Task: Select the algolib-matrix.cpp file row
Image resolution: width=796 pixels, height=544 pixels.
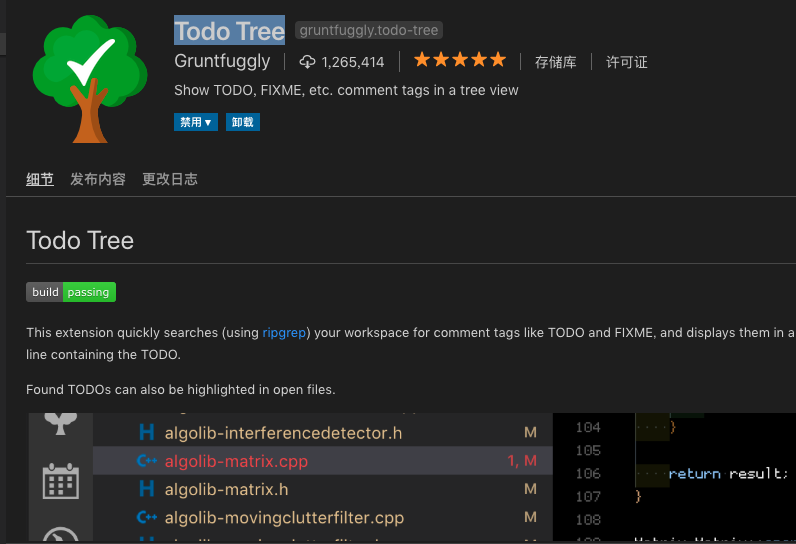Action: [323, 461]
